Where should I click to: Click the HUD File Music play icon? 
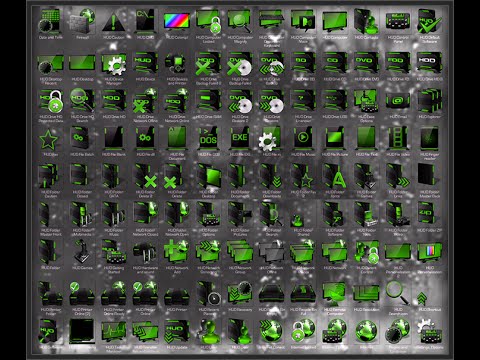point(303,139)
